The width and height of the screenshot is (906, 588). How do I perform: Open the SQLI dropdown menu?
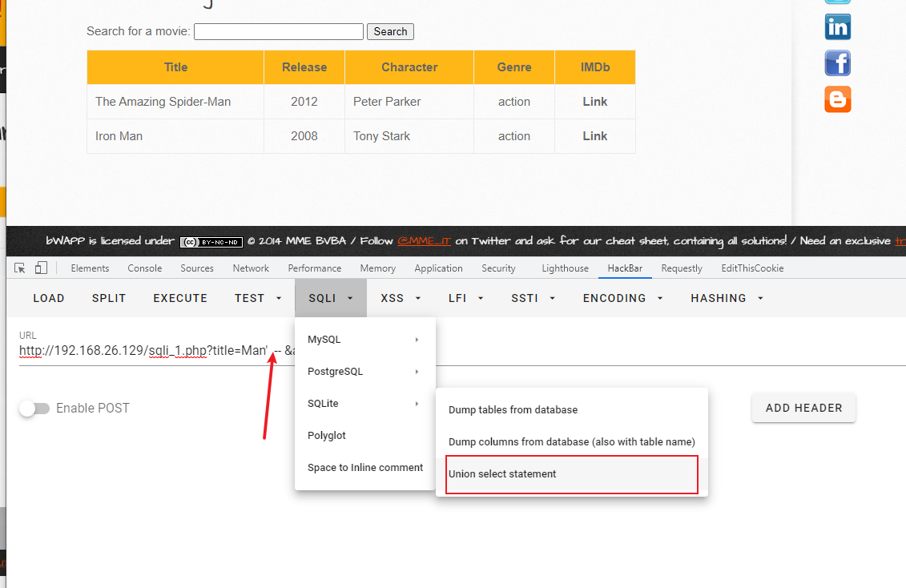[x=331, y=298]
